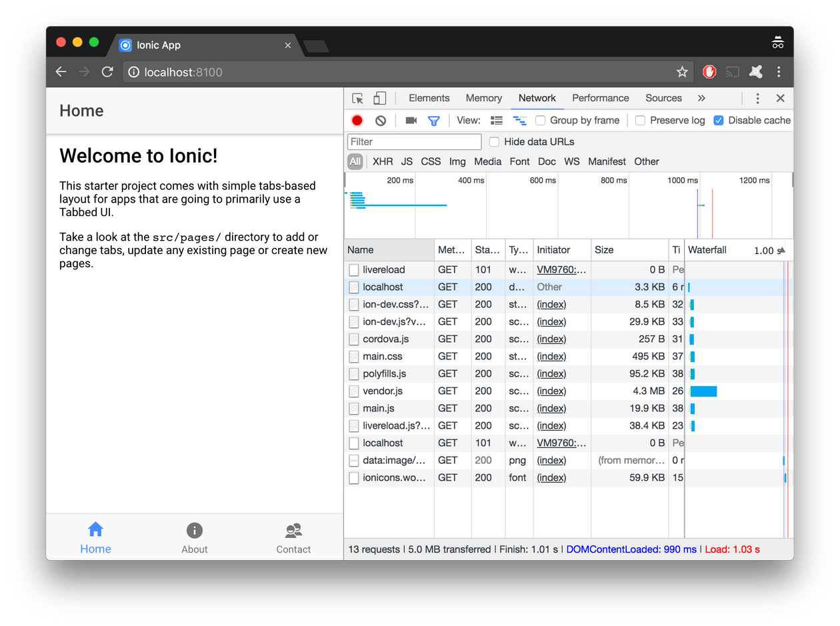Switch to the Performance panel tab
840x626 pixels.
600,98
